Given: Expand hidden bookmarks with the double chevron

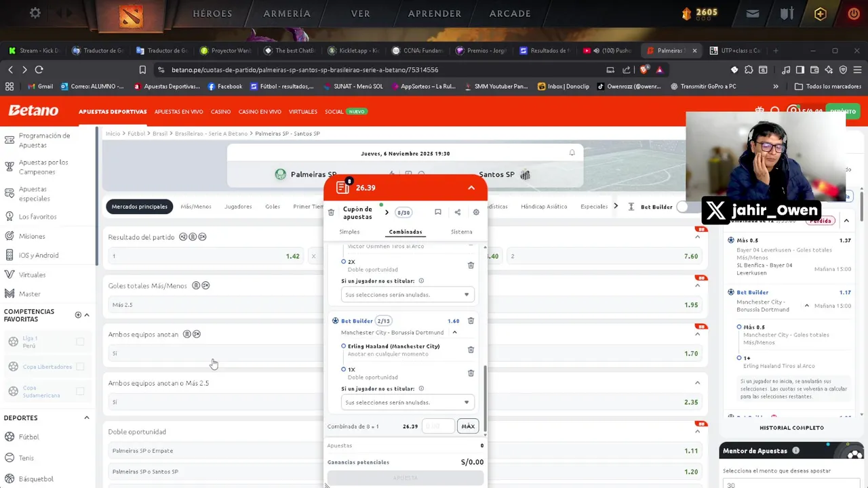Looking at the screenshot, I should (x=776, y=86).
